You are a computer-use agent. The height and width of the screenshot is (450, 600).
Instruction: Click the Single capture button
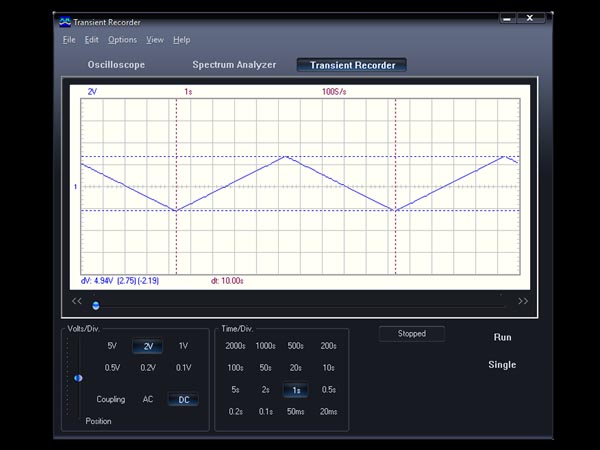[x=502, y=365]
